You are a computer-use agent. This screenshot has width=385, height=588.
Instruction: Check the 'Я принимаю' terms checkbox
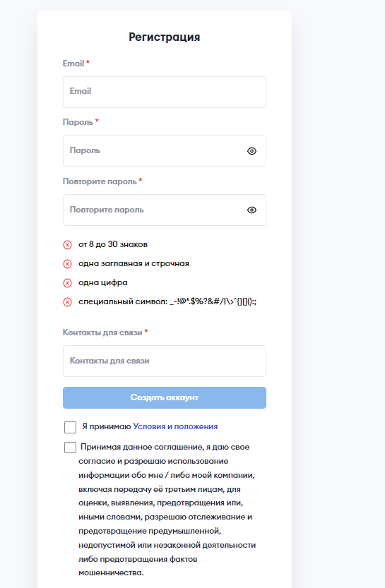tap(70, 427)
